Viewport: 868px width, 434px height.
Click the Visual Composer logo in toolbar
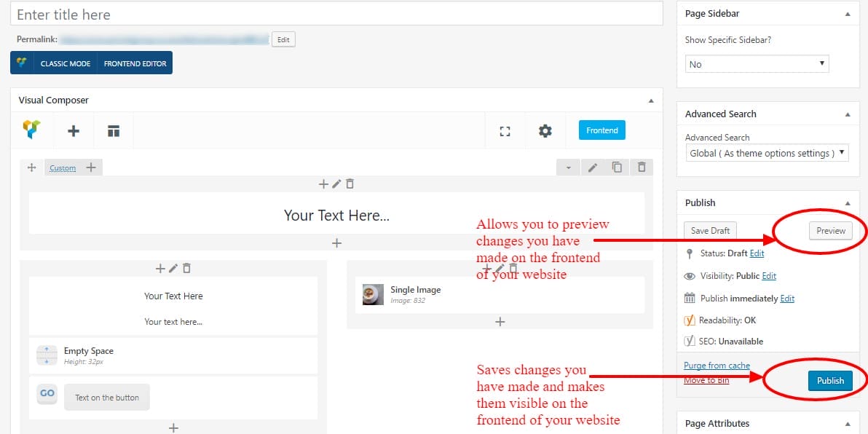32,130
